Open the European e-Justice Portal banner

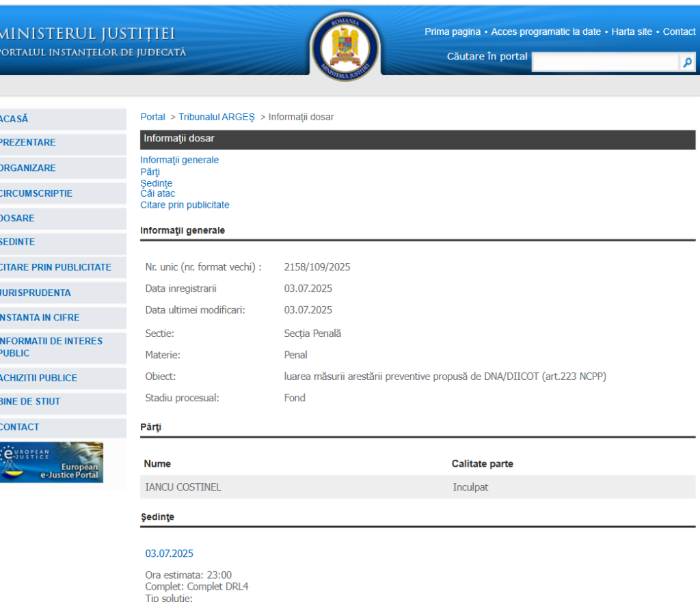[x=51, y=463]
